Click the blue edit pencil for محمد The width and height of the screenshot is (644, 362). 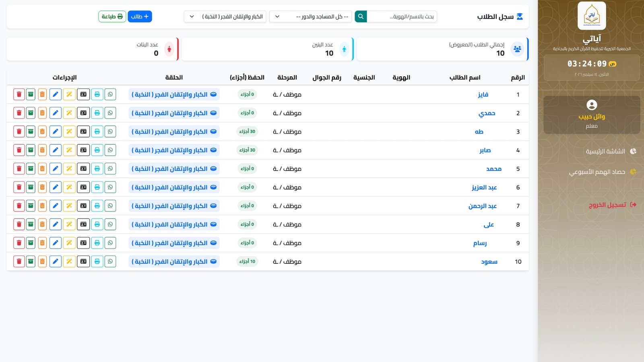56,169
